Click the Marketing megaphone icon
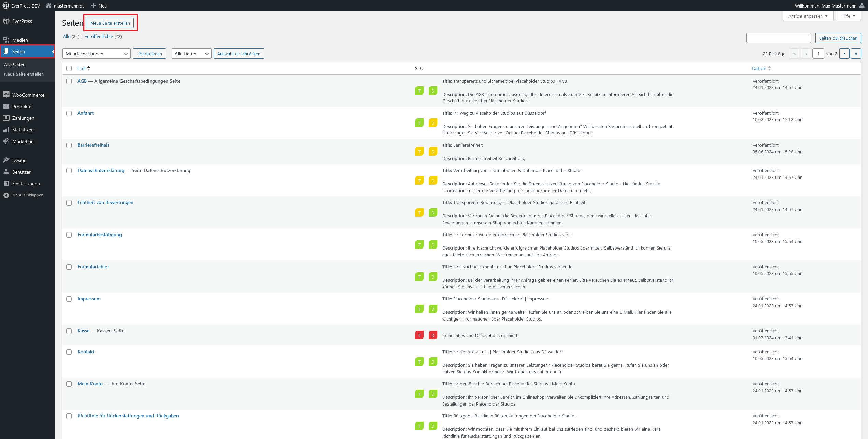868x439 pixels. (6, 141)
